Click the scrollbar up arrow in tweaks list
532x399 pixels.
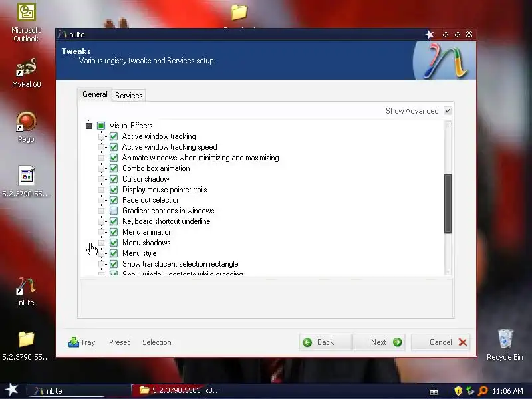(448, 125)
